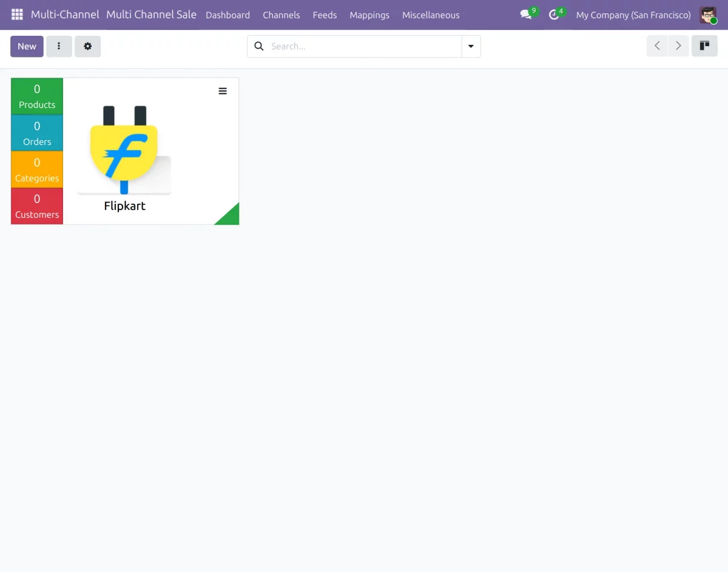Click the green corner status ribbon on Flipkart card
Image resolution: width=728 pixels, height=572 pixels.
(231, 217)
